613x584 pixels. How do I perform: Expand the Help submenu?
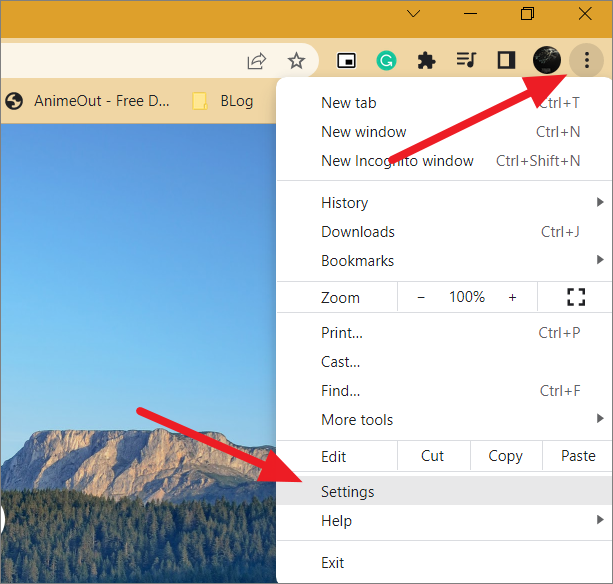(x=444, y=520)
